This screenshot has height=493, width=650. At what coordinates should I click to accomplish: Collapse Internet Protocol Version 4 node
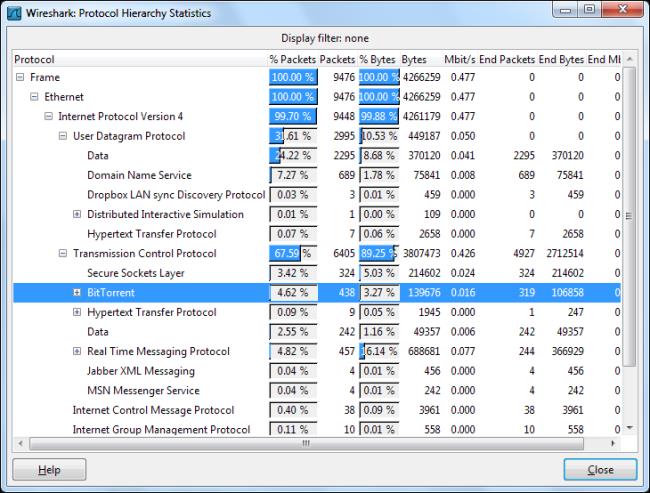pyautogui.click(x=49, y=117)
